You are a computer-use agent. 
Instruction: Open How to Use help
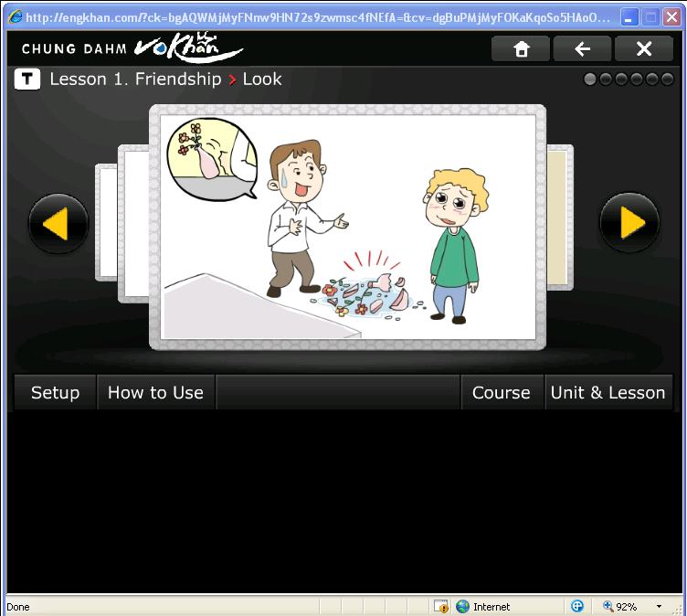tap(155, 392)
